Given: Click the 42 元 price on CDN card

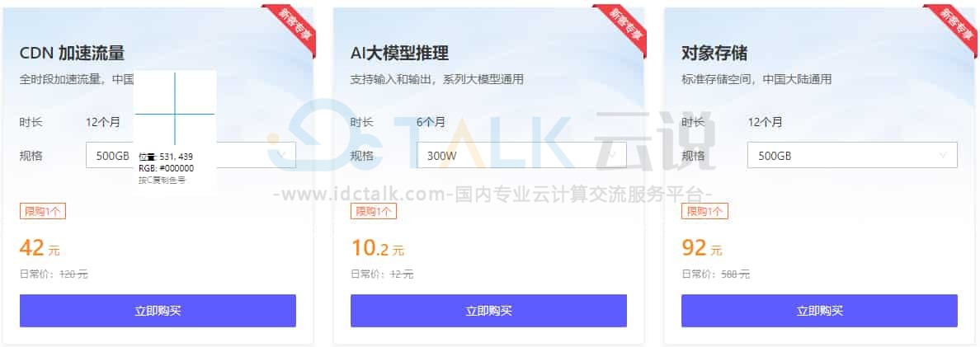Looking at the screenshot, I should [40, 248].
